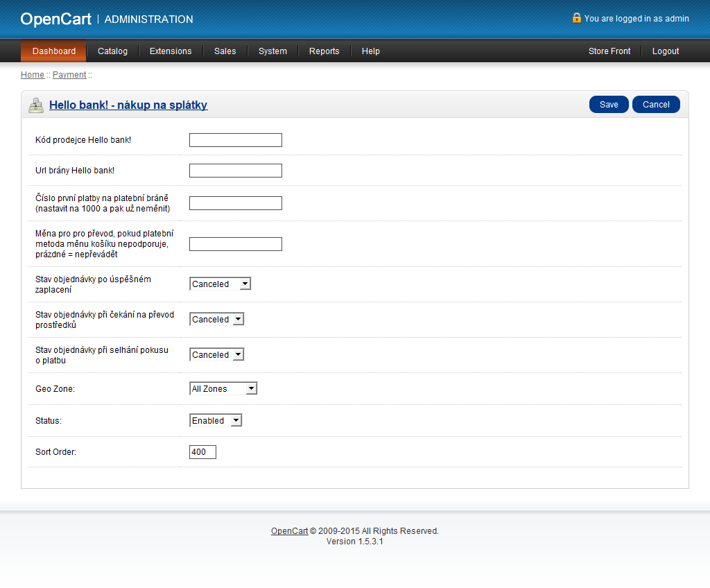Viewport: 710px width, 588px height.
Task: Log out of administration
Action: click(x=666, y=51)
